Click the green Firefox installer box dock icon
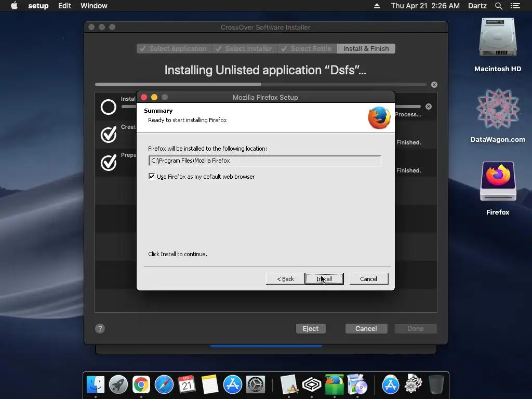The height and width of the screenshot is (399, 532). pos(334,385)
